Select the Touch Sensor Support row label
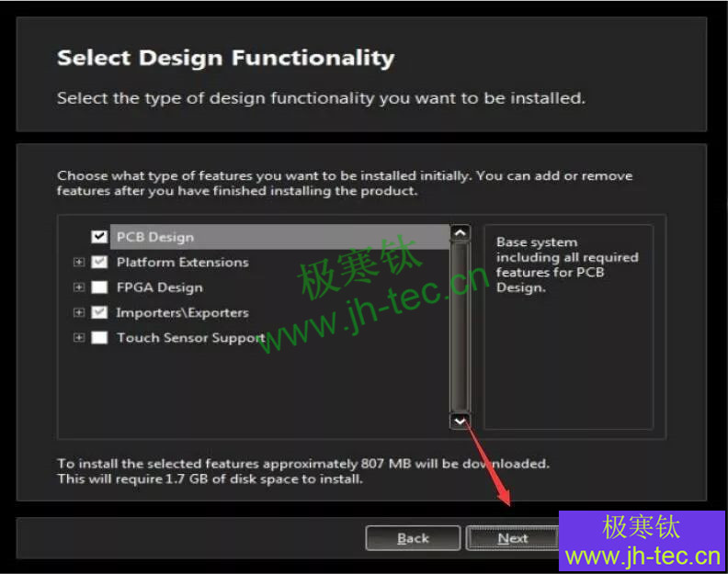The image size is (728, 574). click(x=191, y=338)
